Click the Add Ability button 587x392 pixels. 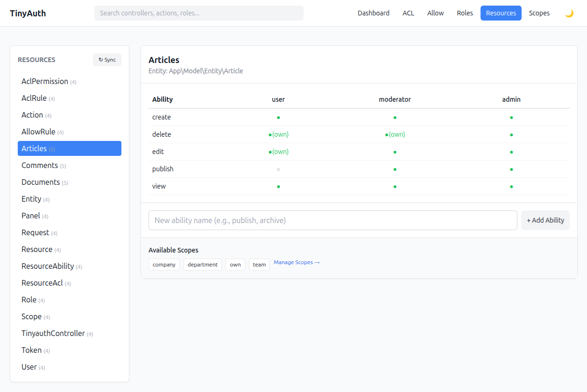(x=545, y=220)
